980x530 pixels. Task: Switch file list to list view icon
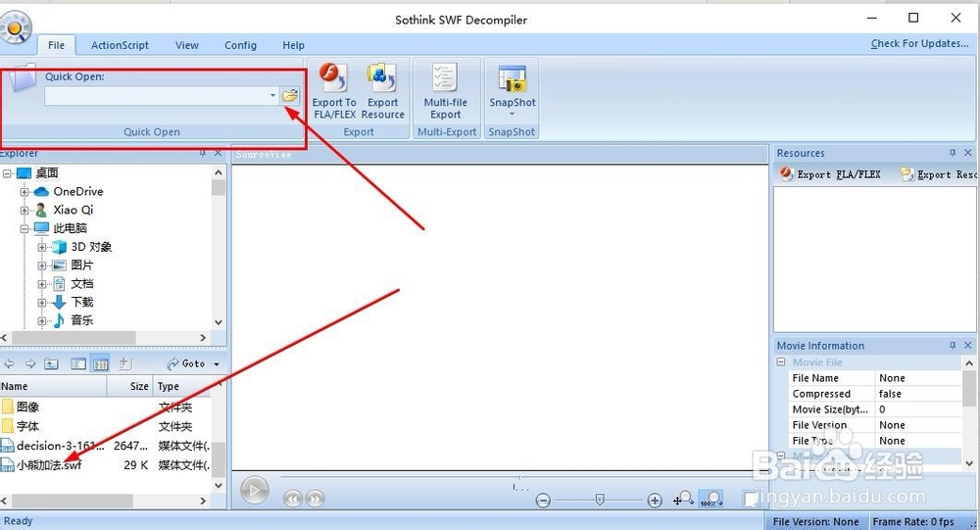78,363
